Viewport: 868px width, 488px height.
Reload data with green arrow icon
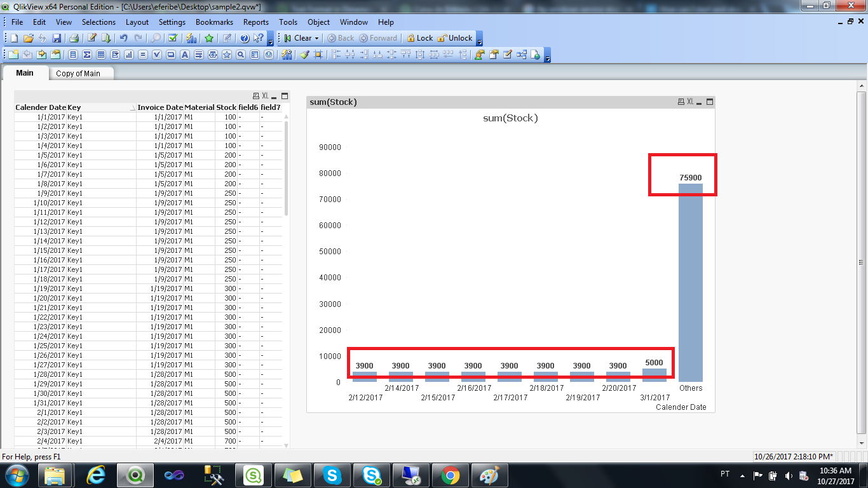pos(106,38)
